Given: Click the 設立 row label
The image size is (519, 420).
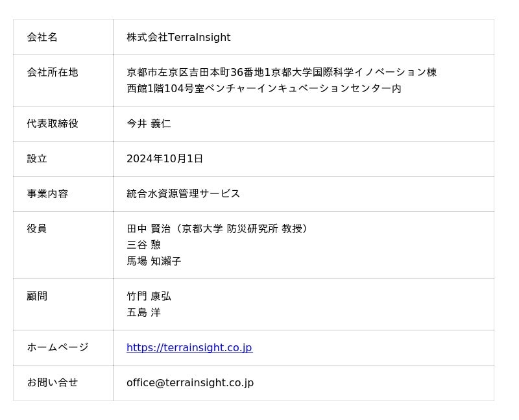Looking at the screenshot, I should coord(37,158).
